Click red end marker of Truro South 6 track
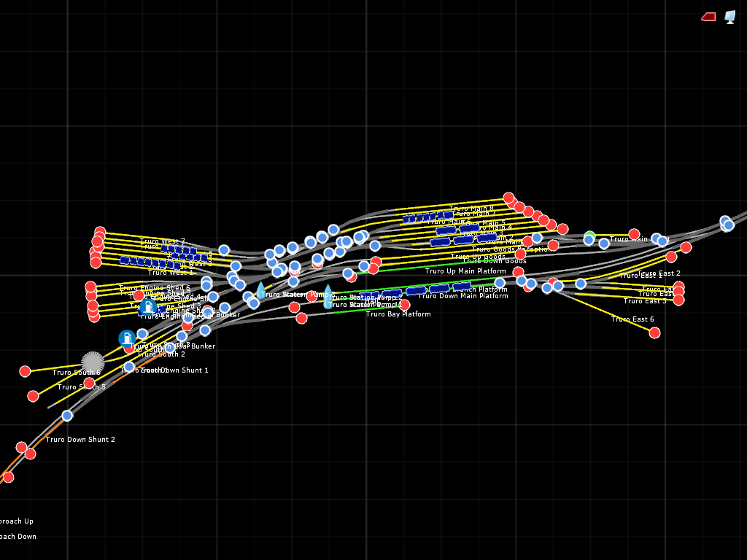The image size is (747, 560). [25, 371]
